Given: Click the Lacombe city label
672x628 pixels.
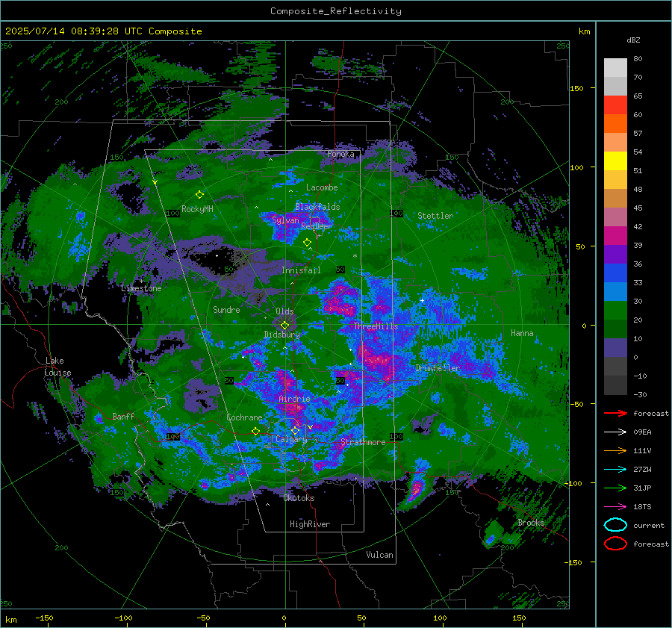Looking at the screenshot, I should pos(322,187).
